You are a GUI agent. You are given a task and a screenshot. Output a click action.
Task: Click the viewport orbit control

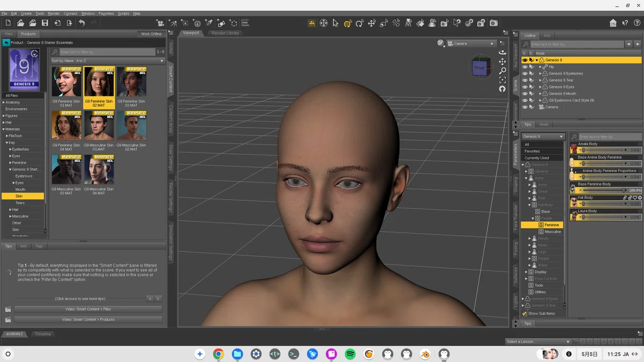point(502,53)
